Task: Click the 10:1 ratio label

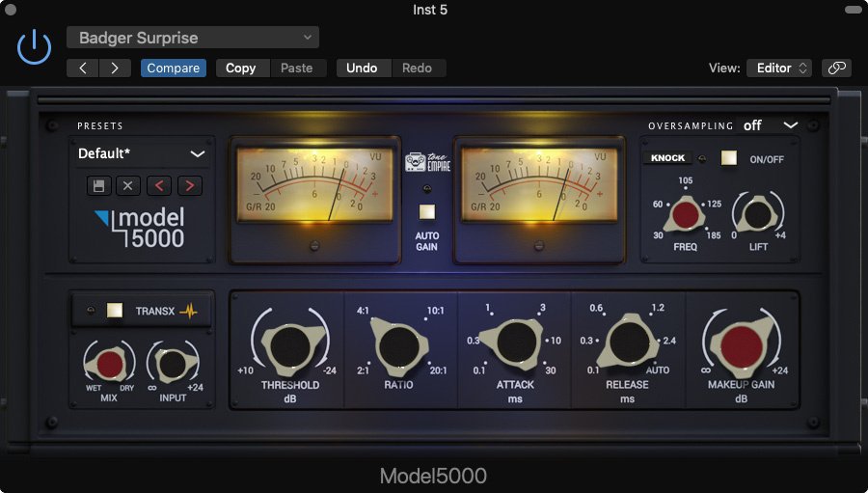Action: (x=436, y=311)
